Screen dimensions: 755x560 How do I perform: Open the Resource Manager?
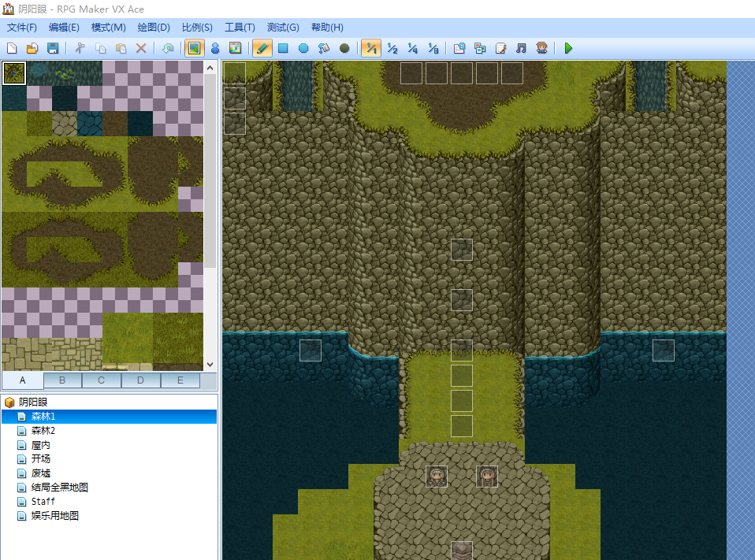click(480, 48)
